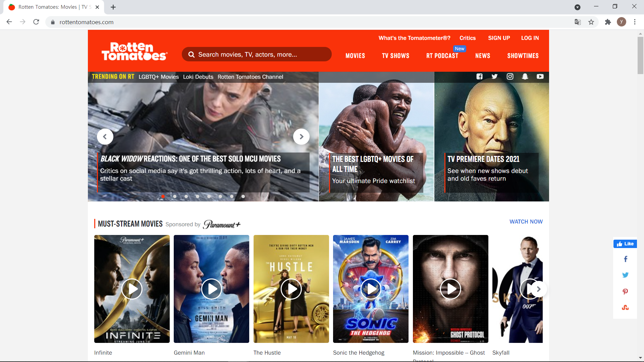Click the page vertical scrollbar thumb
The height and width of the screenshot is (362, 644).
640,55
